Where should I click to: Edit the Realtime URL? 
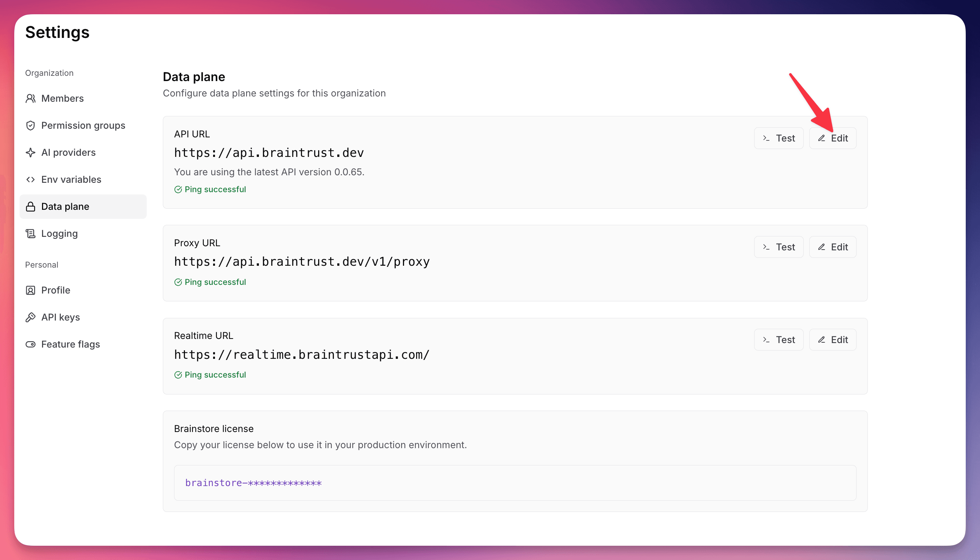tap(833, 340)
